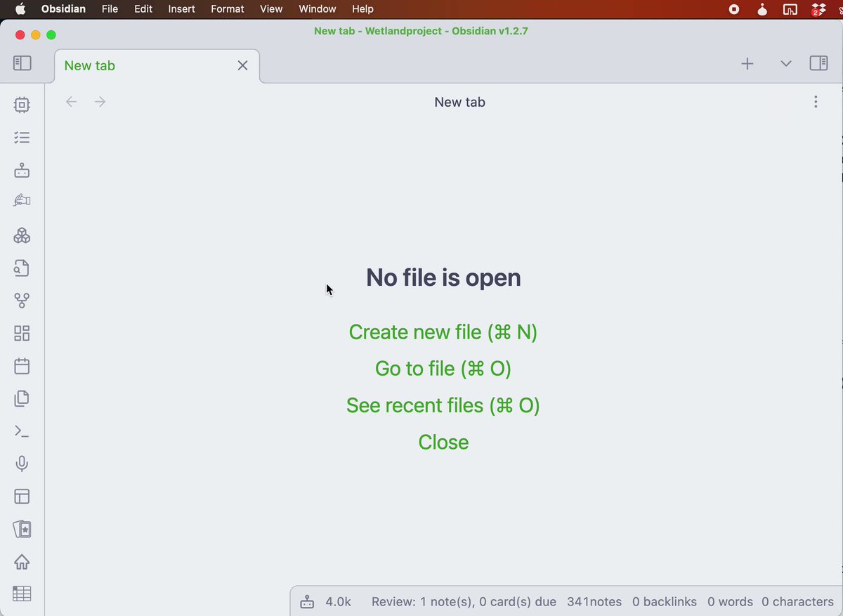Click Review notes and cards due status
The width and height of the screenshot is (843, 616).
click(464, 602)
